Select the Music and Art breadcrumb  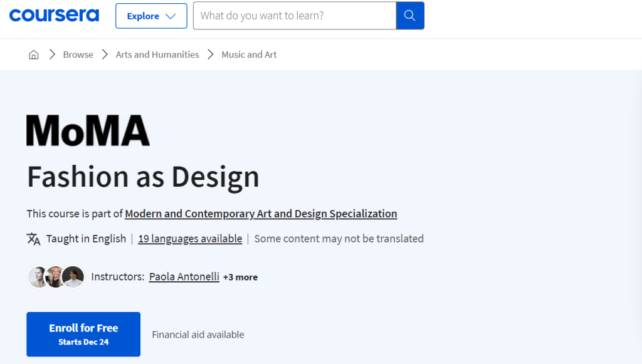click(x=249, y=55)
